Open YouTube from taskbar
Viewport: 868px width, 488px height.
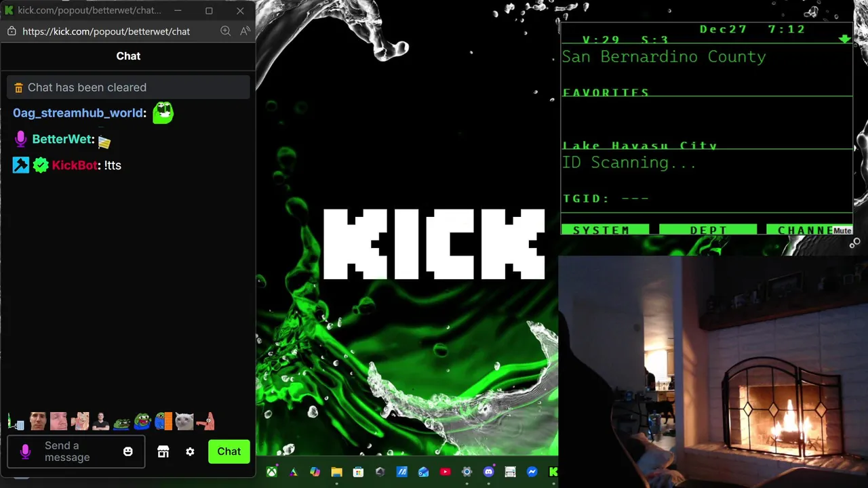pos(445,472)
